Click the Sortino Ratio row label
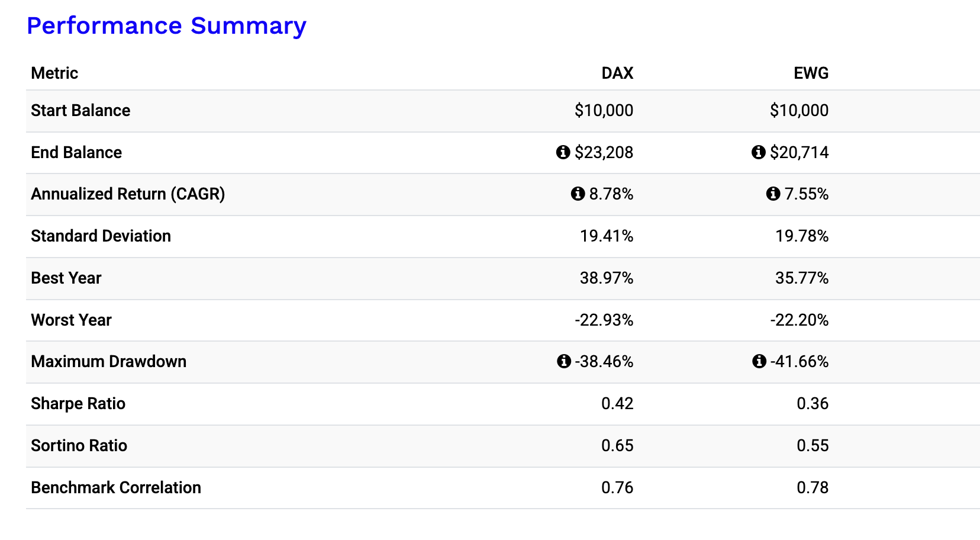The width and height of the screenshot is (980, 540). [79, 445]
